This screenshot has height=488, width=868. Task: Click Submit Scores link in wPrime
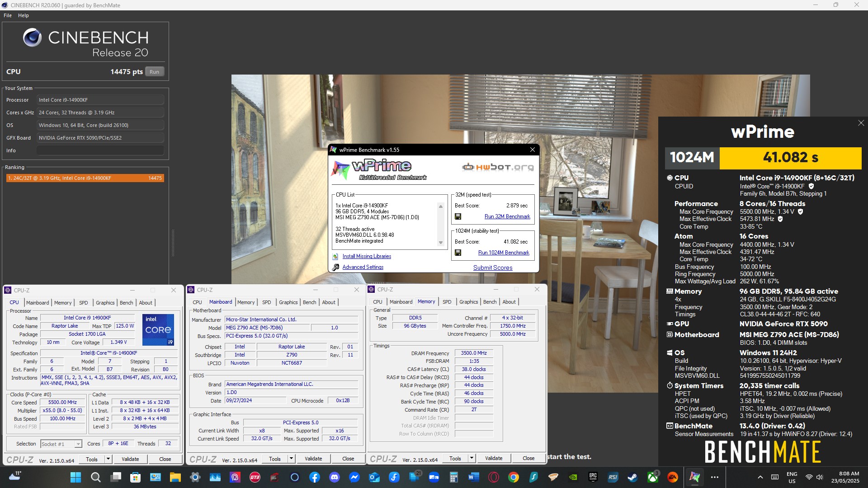pyautogui.click(x=493, y=267)
